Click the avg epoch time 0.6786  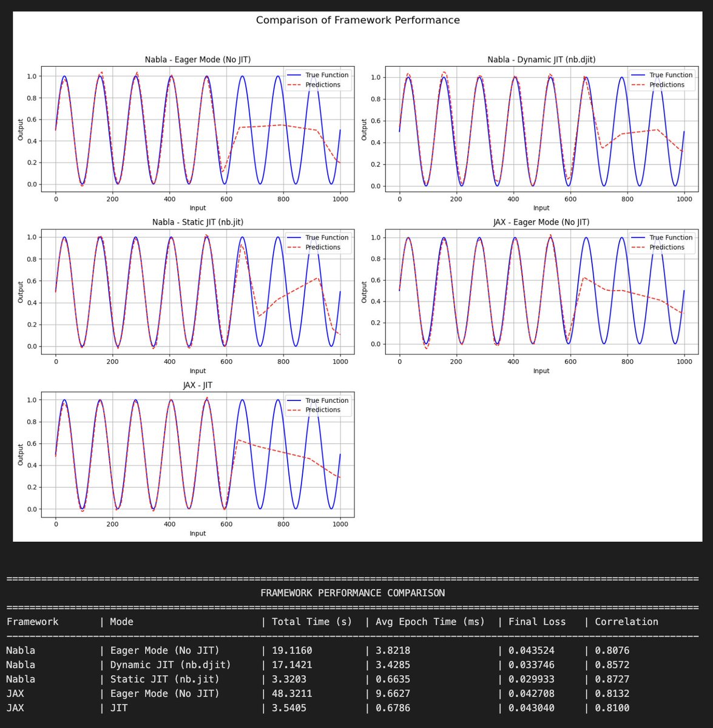(393, 708)
